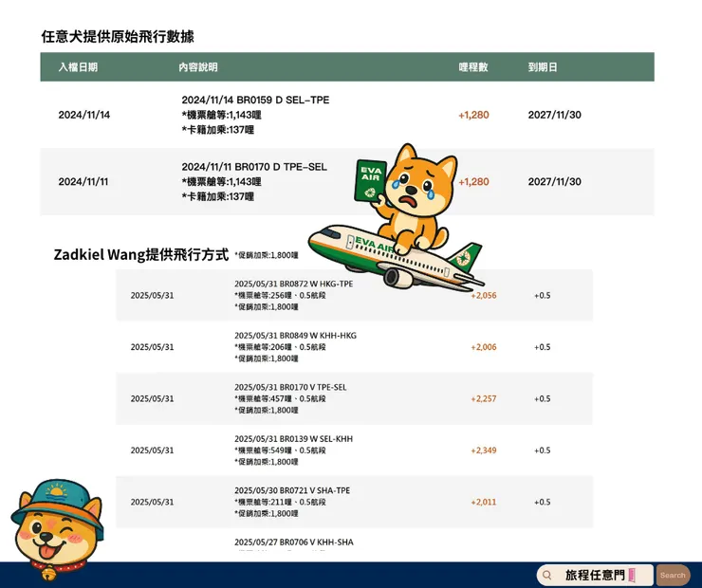
Task: Click the BR0170 D TPE-SEL flight line
Action: click(254, 167)
